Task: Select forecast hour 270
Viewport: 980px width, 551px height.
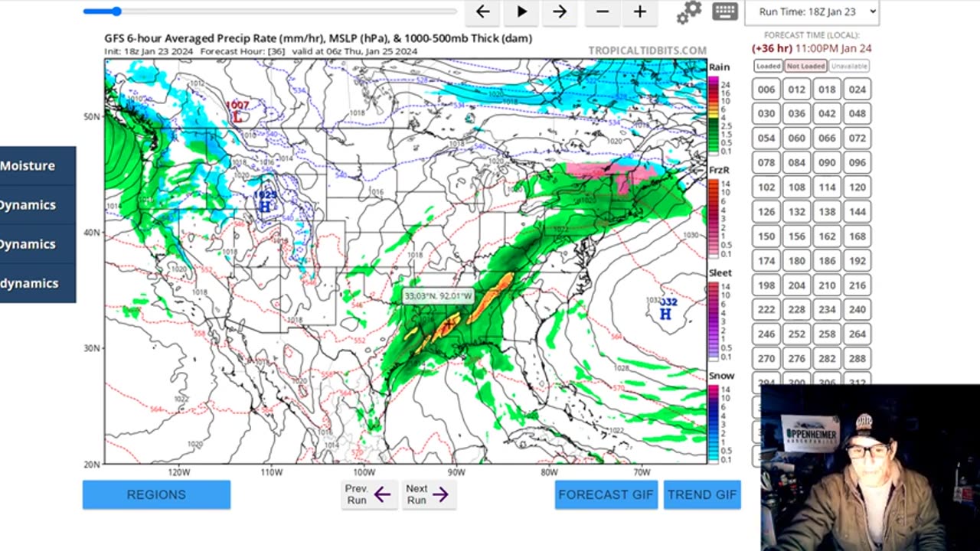Action: (766, 359)
